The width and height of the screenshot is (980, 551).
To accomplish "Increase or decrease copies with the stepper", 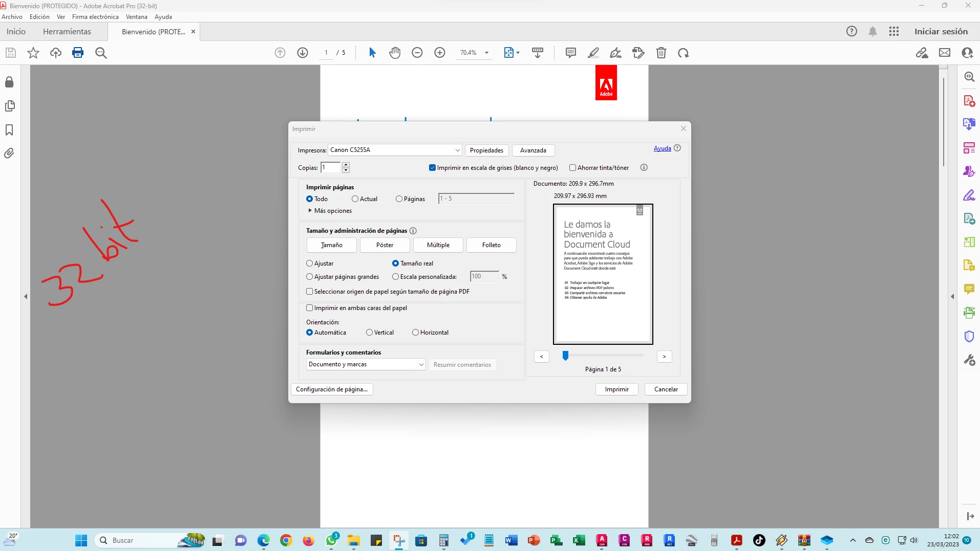I will click(x=346, y=167).
